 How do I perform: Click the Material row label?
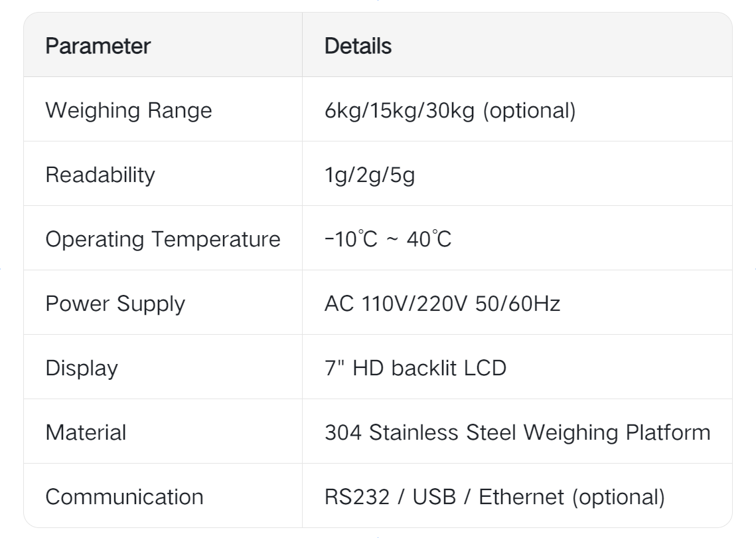85,432
